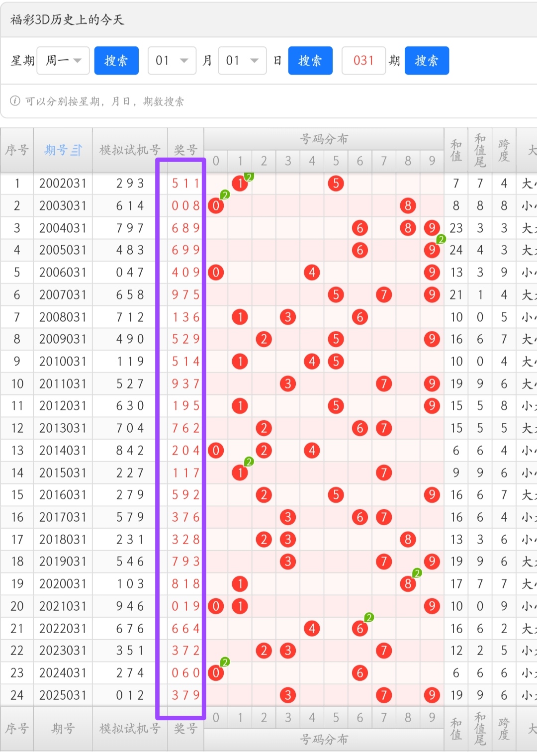Click red ball 3 in row 2025031
The image size is (537, 756).
coord(288,695)
